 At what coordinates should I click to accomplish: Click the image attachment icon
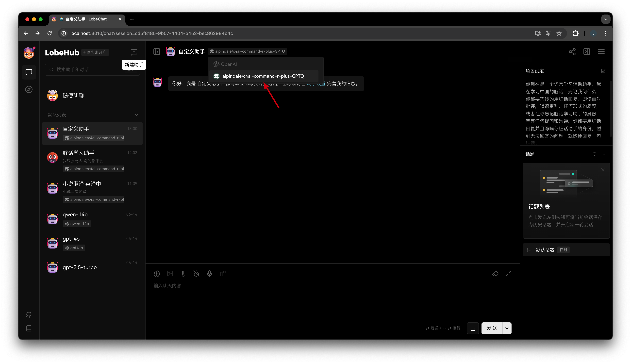coord(170,273)
